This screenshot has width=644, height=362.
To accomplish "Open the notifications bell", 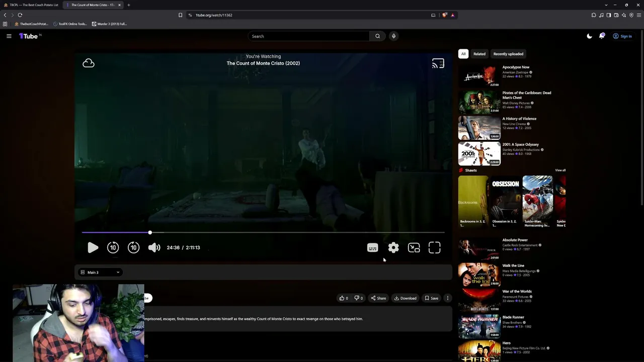I will (602, 36).
